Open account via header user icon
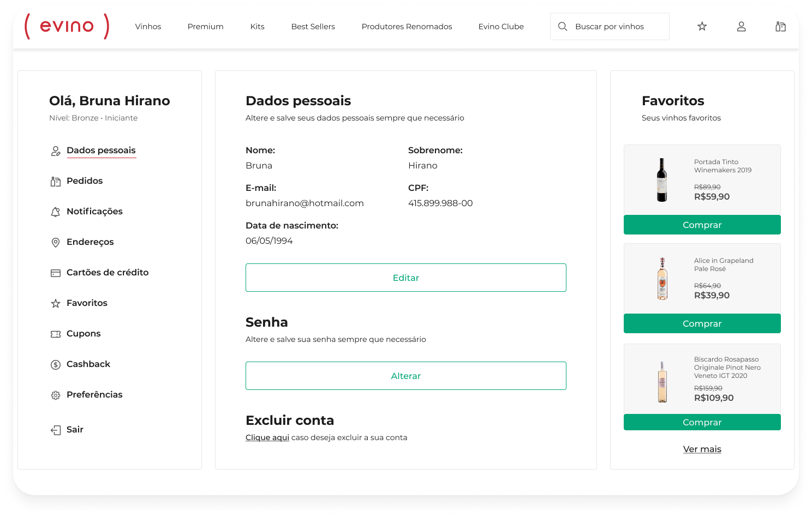The image size is (812, 517). (742, 26)
